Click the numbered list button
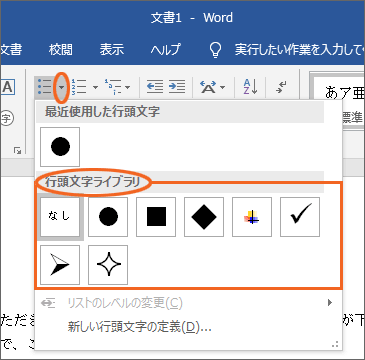The image size is (365, 360). click(79, 87)
